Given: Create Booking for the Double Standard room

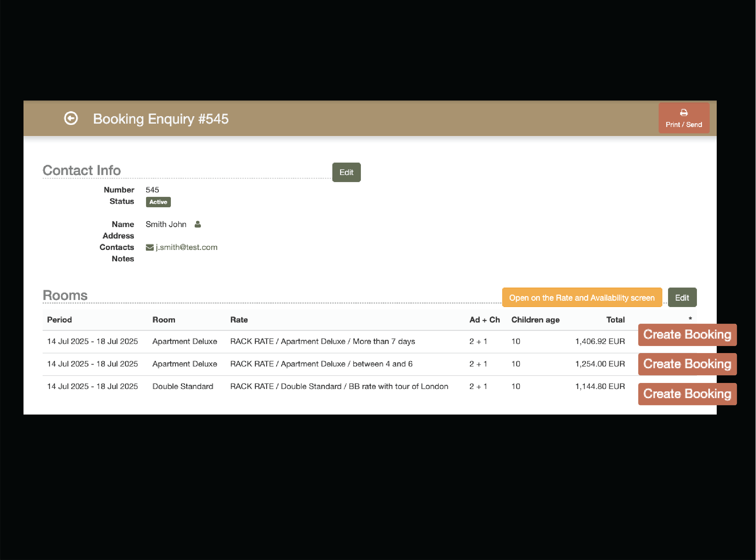Looking at the screenshot, I should [687, 394].
